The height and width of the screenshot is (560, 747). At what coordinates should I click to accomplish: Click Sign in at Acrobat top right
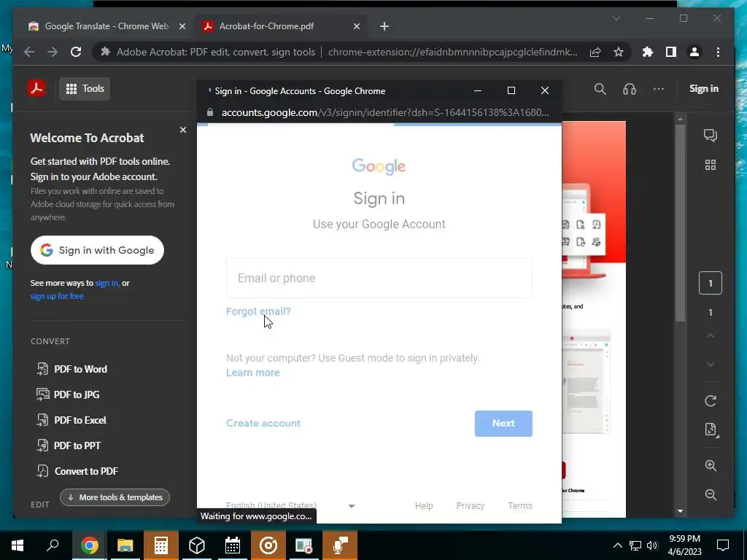coord(704,88)
